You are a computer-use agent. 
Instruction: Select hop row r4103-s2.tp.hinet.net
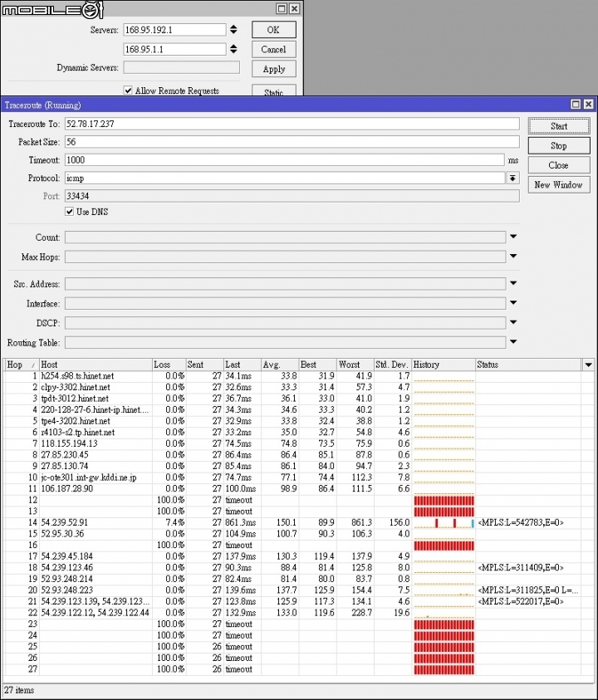(292, 432)
